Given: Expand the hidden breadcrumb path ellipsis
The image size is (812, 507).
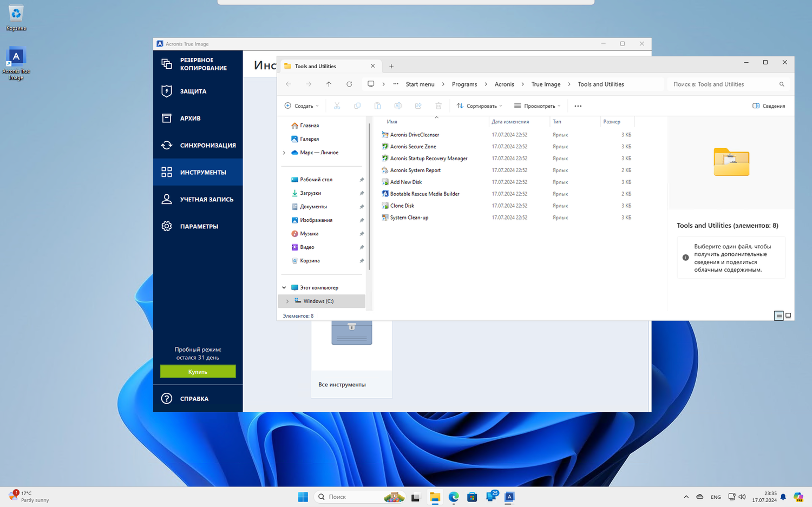Looking at the screenshot, I should point(396,84).
